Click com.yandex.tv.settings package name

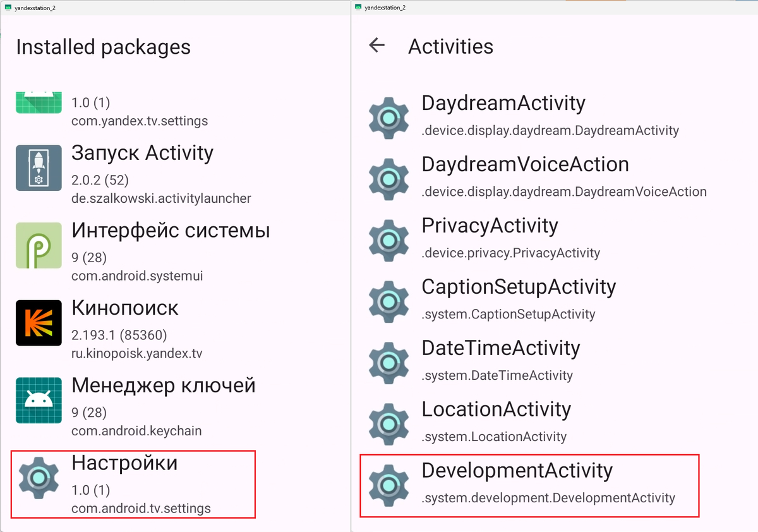coord(140,121)
